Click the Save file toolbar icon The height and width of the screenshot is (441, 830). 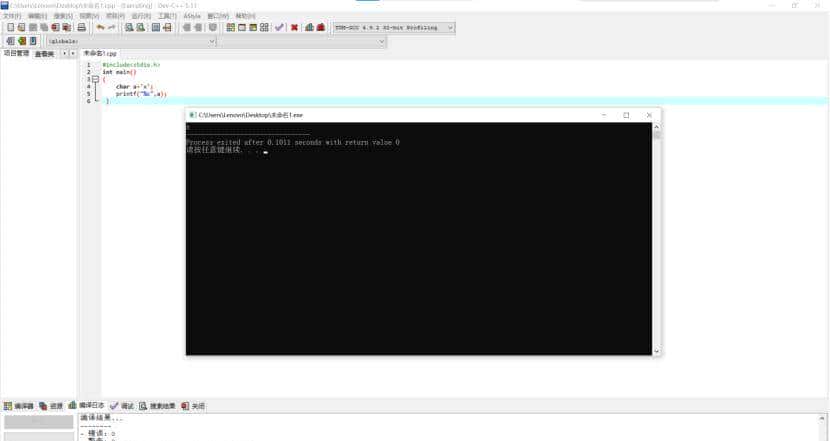tap(33, 28)
